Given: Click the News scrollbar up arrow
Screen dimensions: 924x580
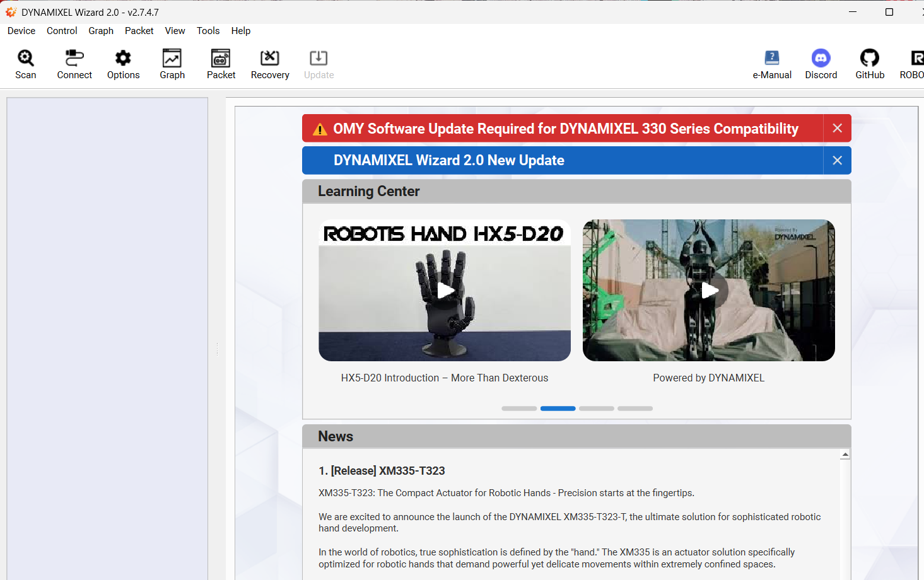Looking at the screenshot, I should [x=845, y=455].
